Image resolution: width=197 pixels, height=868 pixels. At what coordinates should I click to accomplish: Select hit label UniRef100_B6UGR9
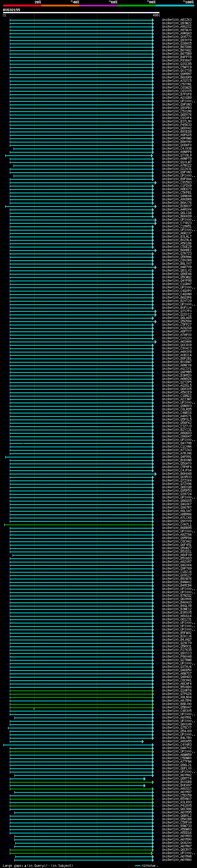coord(177,78)
